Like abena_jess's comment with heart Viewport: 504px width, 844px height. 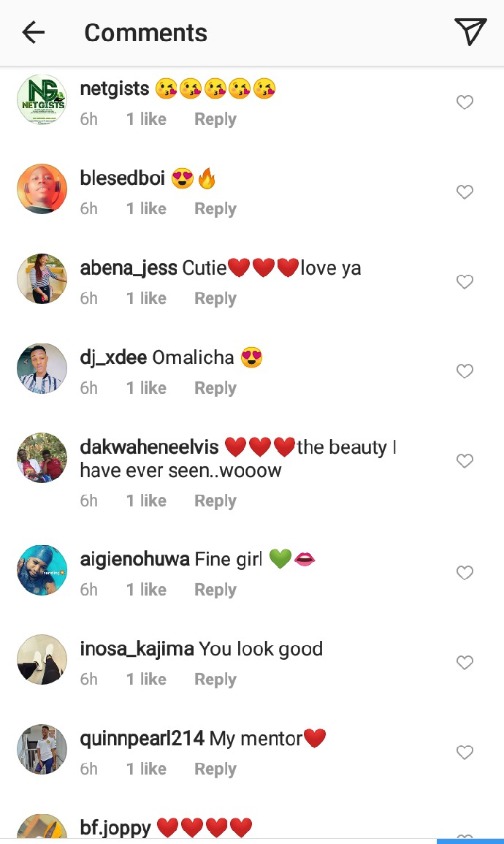[465, 281]
